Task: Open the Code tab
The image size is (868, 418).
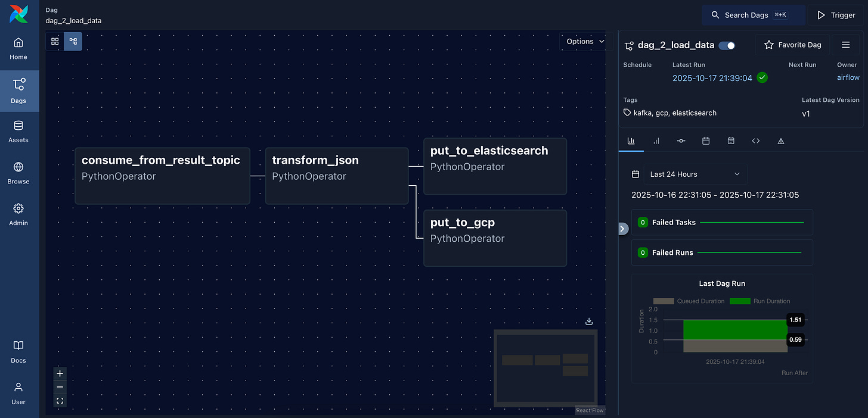Action: 756,141
